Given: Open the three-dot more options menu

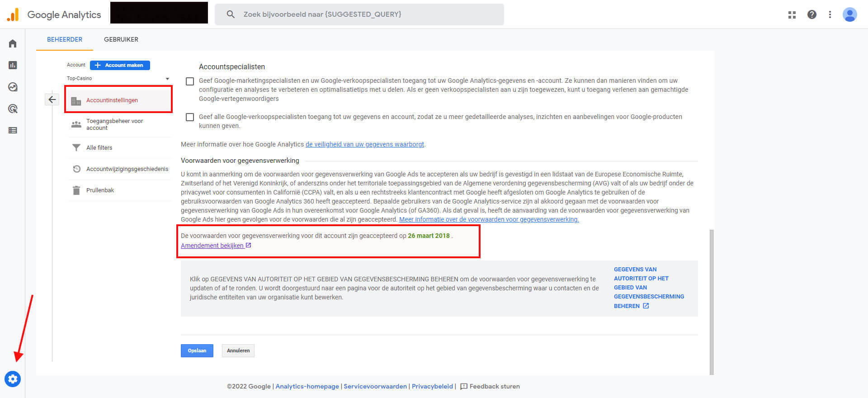Looking at the screenshot, I should point(830,14).
